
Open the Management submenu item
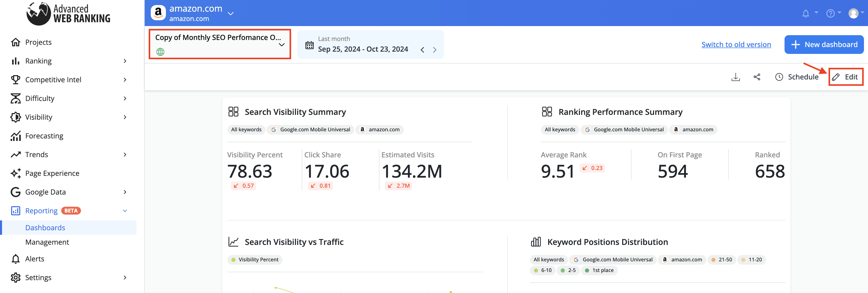(47, 242)
